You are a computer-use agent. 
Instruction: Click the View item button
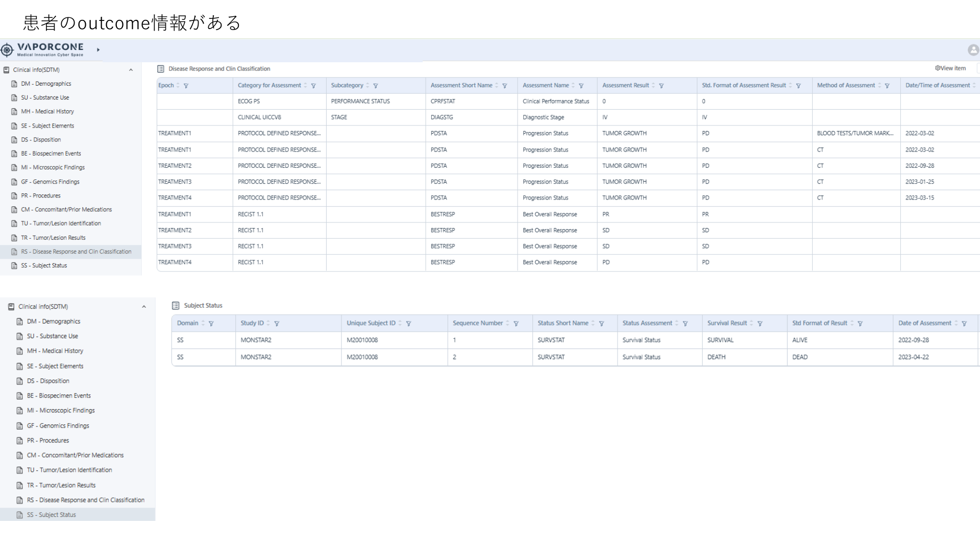(950, 68)
